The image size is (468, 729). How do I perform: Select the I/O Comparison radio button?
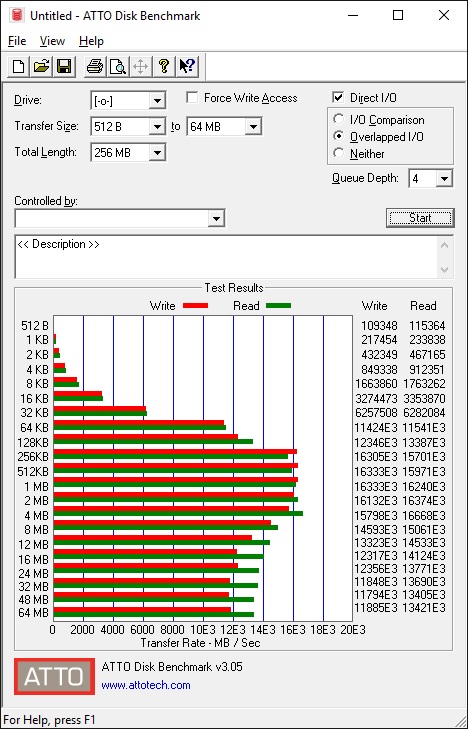(x=339, y=119)
